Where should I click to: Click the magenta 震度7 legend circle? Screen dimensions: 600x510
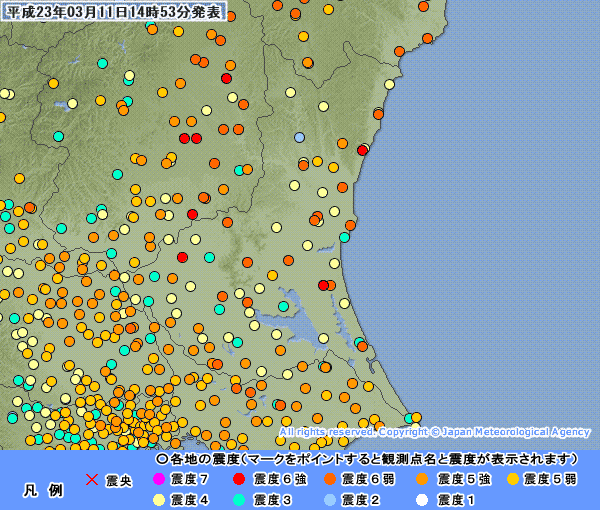157,480
